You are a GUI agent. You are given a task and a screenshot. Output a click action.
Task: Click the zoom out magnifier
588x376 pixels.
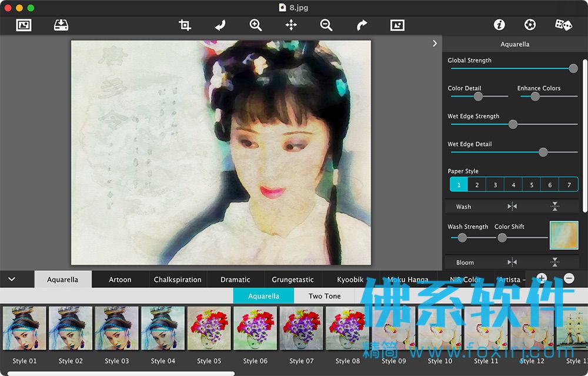[x=326, y=25]
